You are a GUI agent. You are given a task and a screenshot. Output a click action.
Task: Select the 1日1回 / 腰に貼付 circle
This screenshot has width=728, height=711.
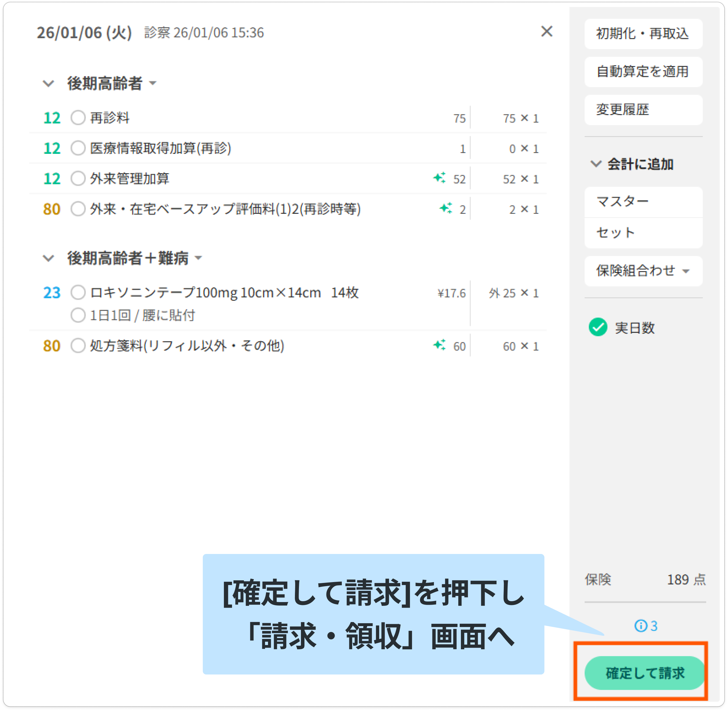[78, 315]
